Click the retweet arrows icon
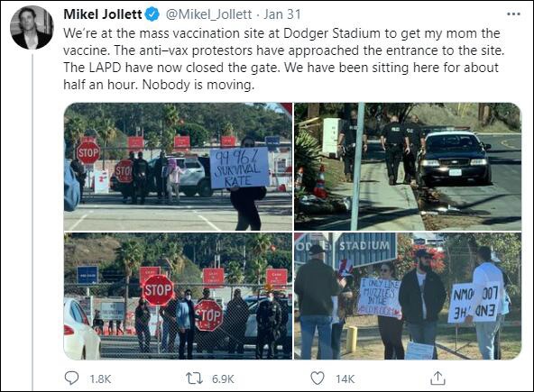The height and width of the screenshot is (392, 534). pos(194,378)
